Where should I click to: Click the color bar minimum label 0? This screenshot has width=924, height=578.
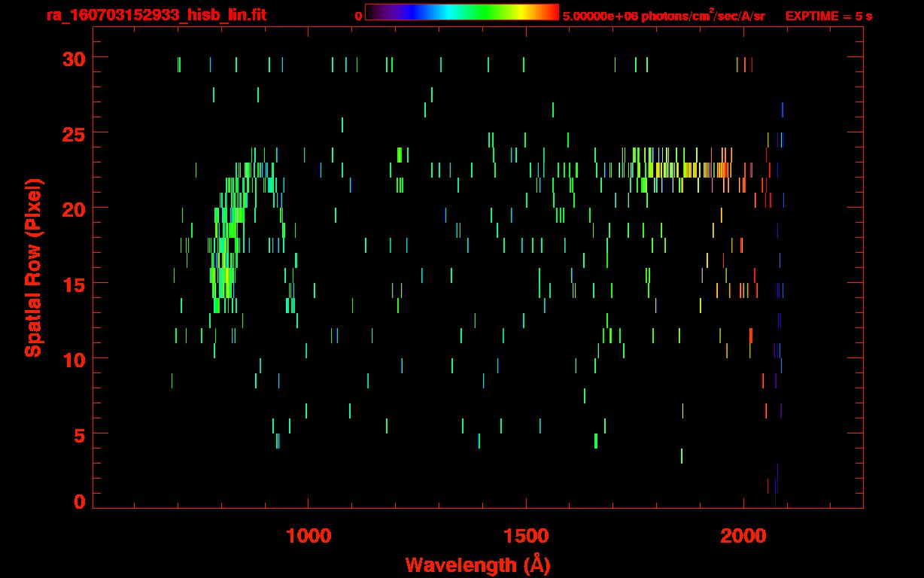(358, 16)
